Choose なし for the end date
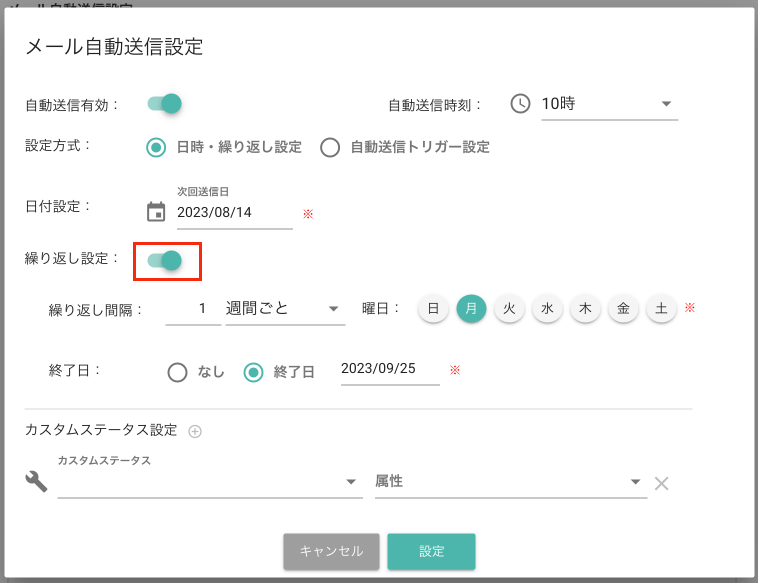The width and height of the screenshot is (758, 583). point(177,372)
